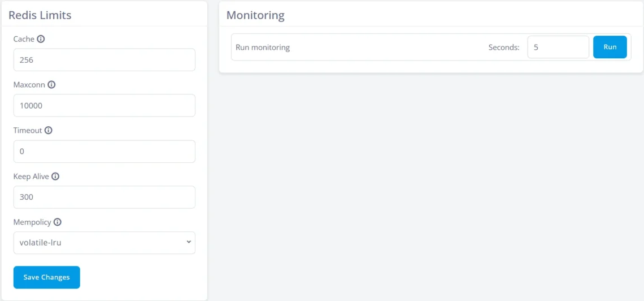Screen dimensions: 644x301
Task: Click the info icon next to Cache
Action: pyautogui.click(x=41, y=39)
